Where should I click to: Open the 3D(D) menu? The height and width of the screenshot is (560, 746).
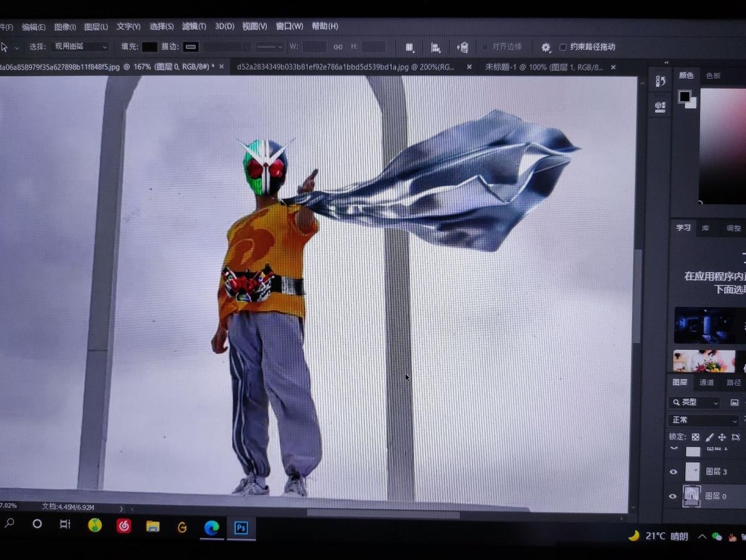pos(224,26)
